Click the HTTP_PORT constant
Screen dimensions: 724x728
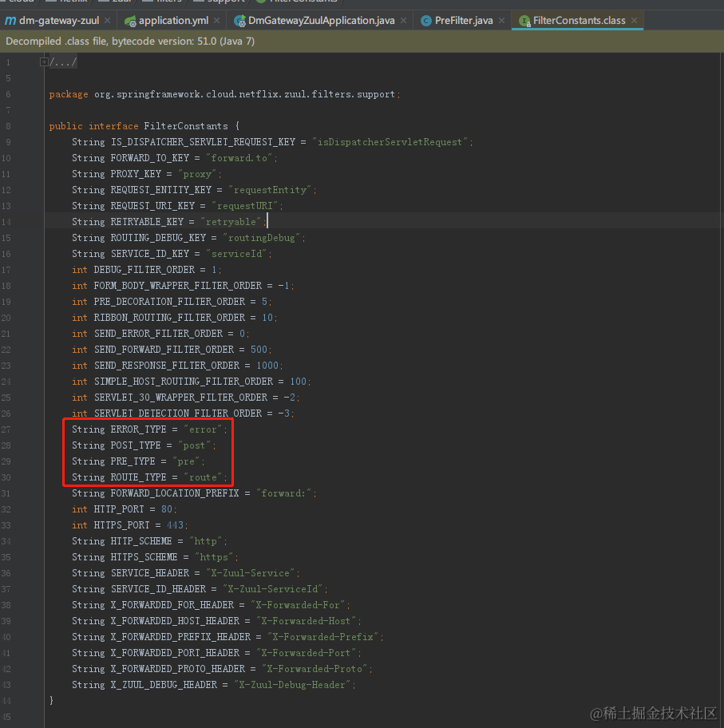(119, 509)
